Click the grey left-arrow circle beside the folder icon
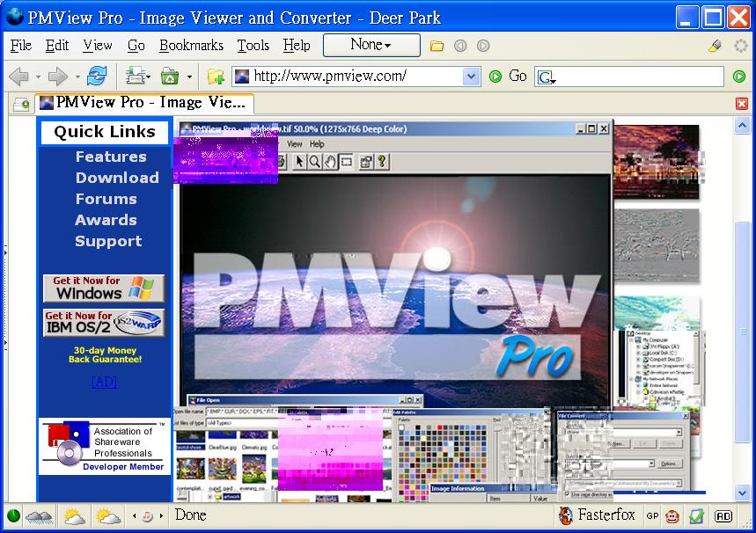 (460, 46)
